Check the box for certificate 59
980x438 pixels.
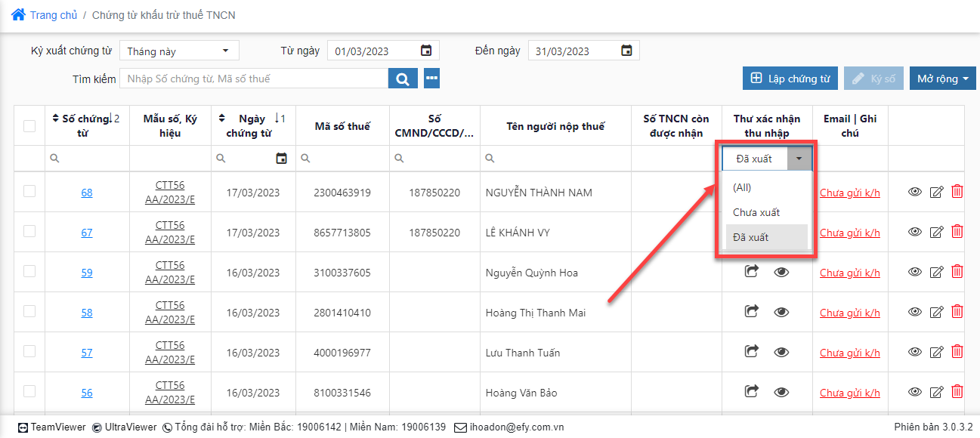coord(29,272)
